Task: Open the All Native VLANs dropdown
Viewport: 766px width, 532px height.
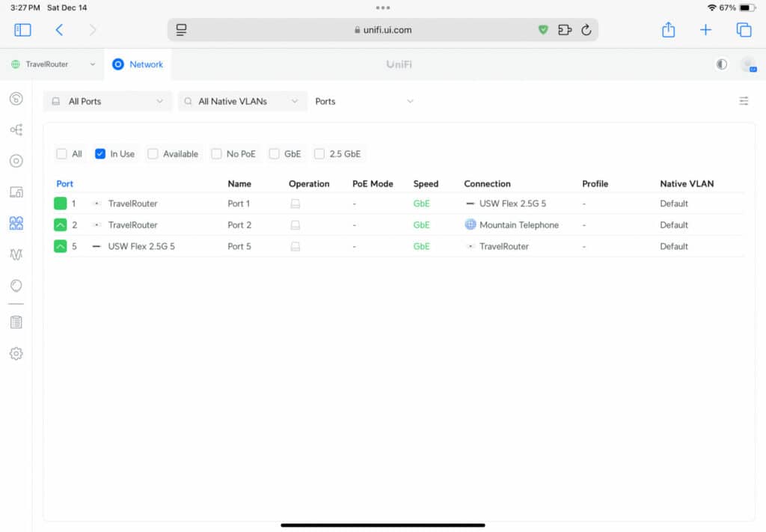Action: click(243, 101)
